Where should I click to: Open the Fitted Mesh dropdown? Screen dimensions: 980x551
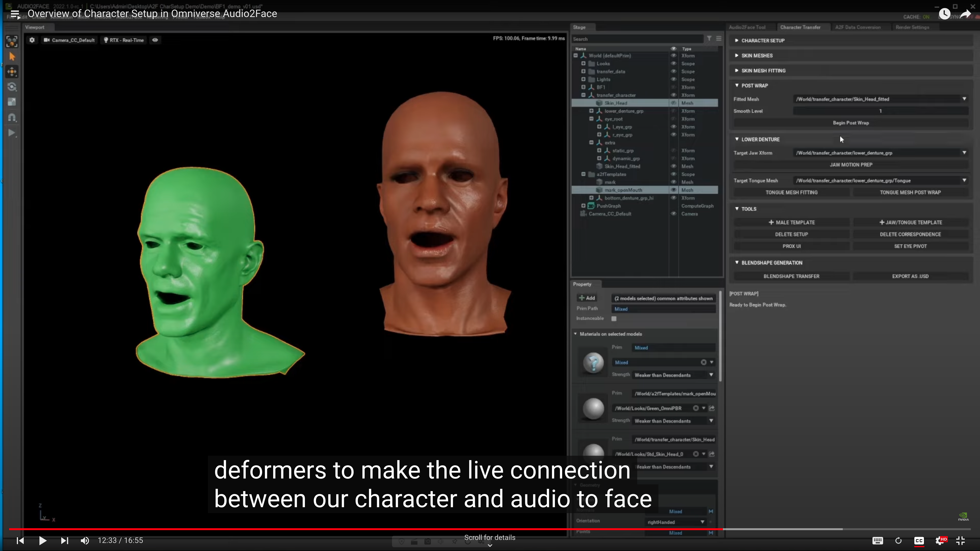tap(964, 99)
